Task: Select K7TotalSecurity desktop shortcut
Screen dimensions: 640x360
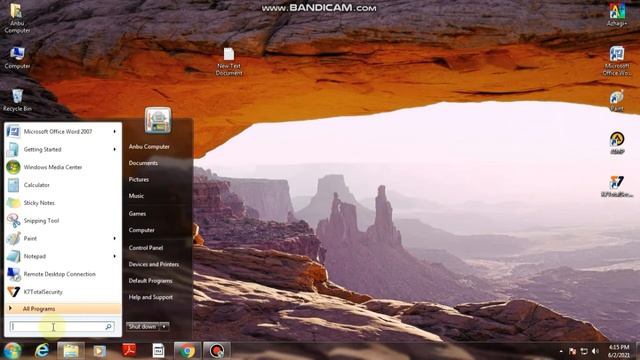Action: tap(617, 187)
